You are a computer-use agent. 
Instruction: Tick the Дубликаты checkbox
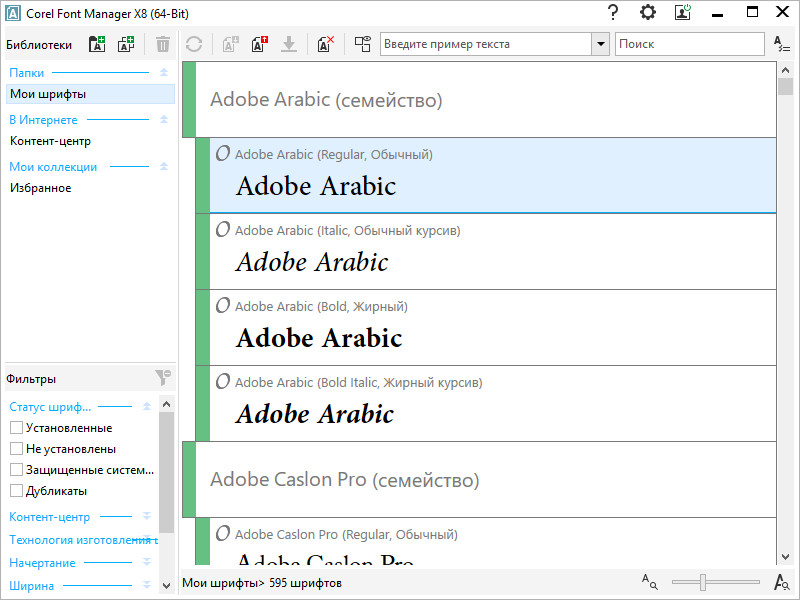click(16, 491)
